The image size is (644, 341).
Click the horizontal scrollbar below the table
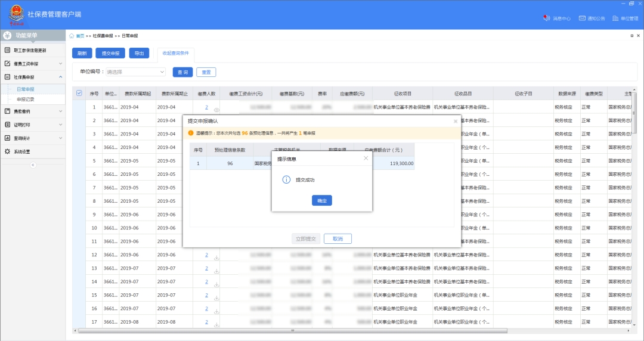coord(292,330)
